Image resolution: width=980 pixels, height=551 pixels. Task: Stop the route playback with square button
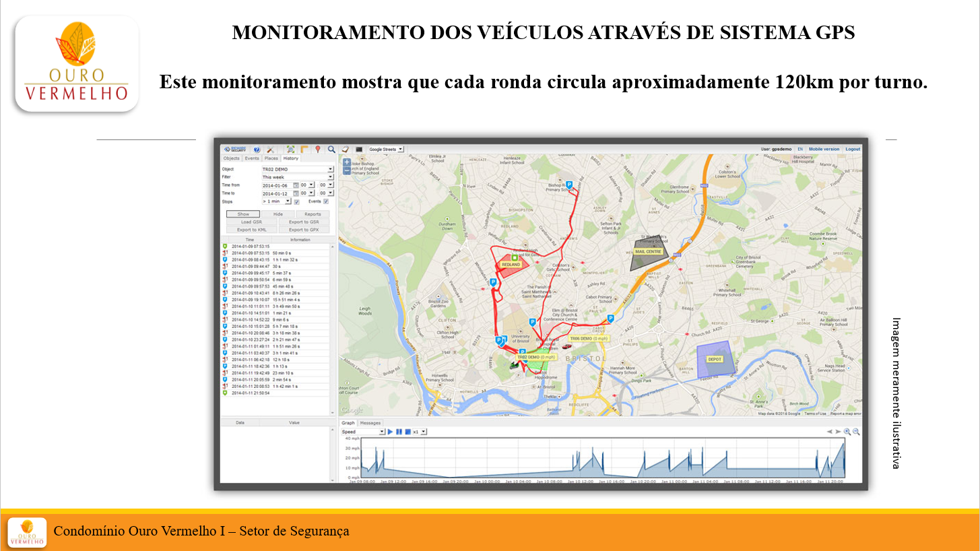pos(407,432)
